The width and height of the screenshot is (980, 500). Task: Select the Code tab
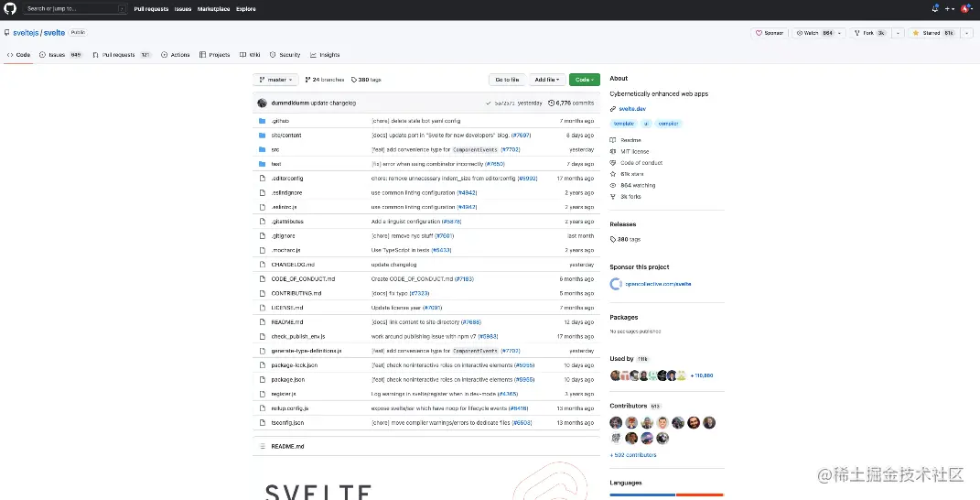point(18,55)
